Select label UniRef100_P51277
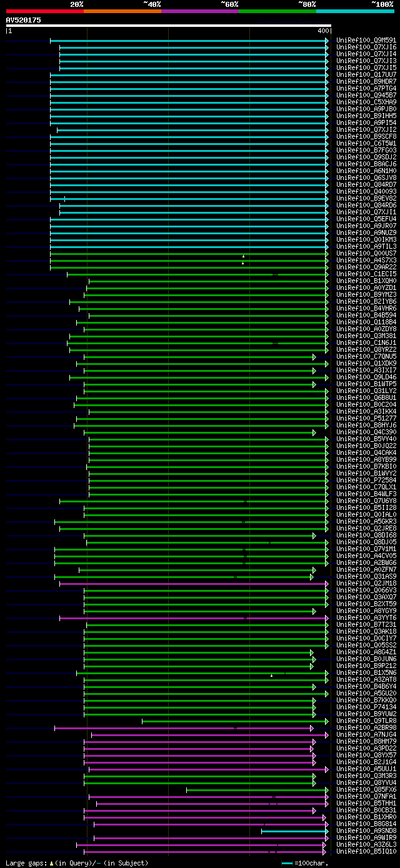This screenshot has width=400, height=868. coord(366,418)
